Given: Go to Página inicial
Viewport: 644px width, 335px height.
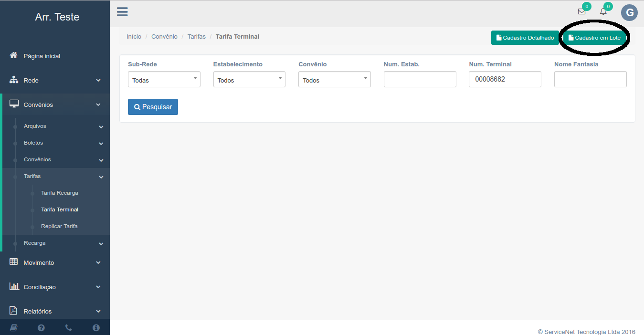Looking at the screenshot, I should (x=42, y=56).
